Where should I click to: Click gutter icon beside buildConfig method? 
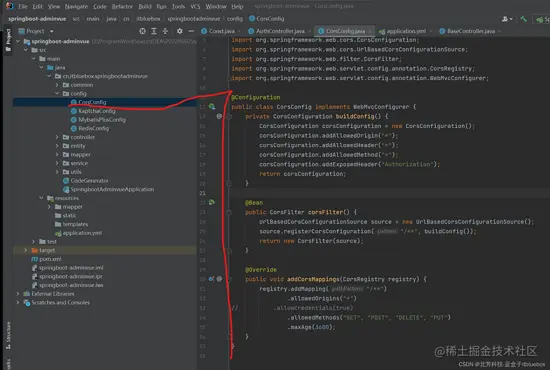coord(219,116)
